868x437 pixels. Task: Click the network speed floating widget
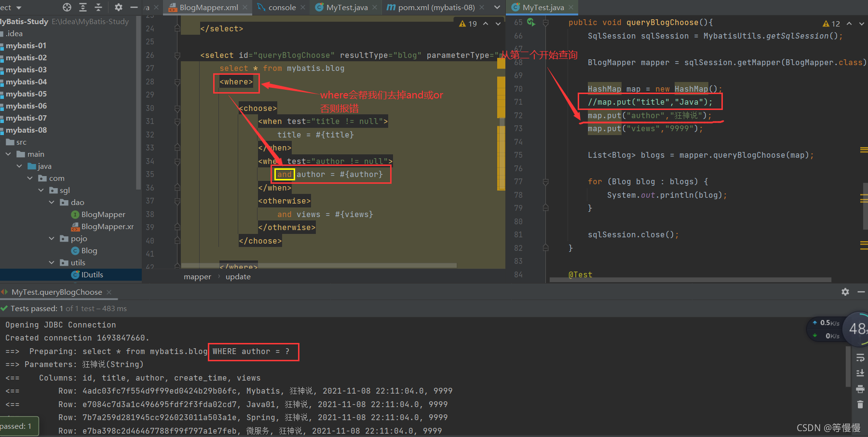point(837,329)
